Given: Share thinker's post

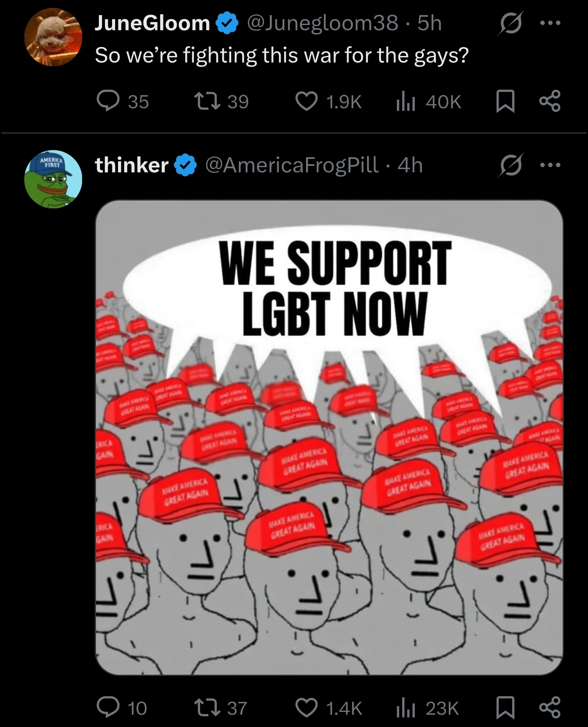Looking at the screenshot, I should coord(550,708).
